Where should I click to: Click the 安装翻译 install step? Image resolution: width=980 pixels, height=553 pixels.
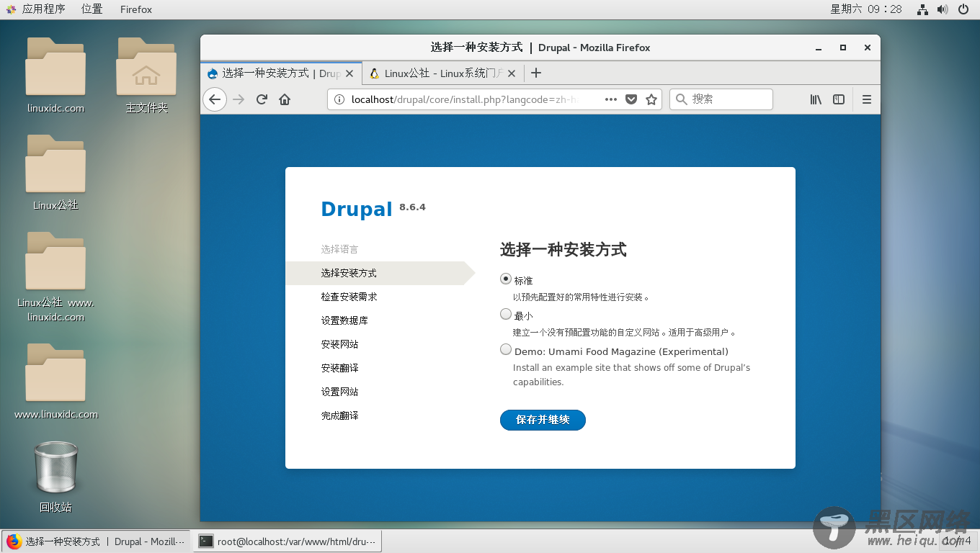pyautogui.click(x=339, y=368)
